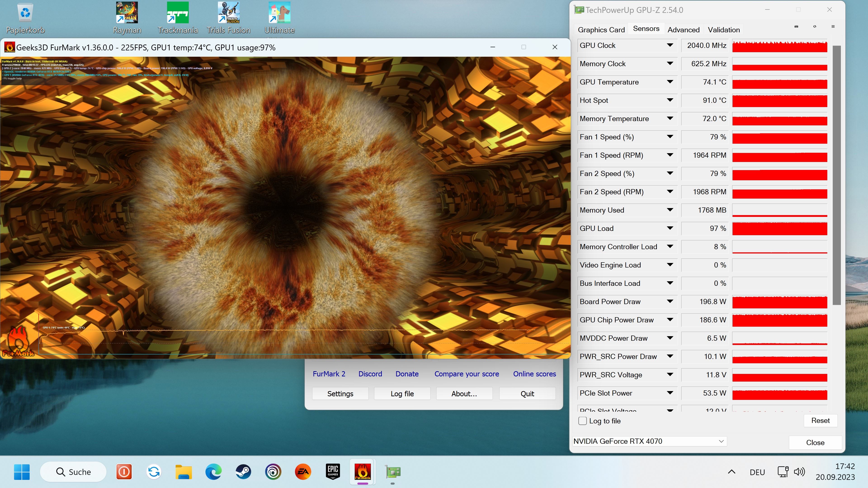Viewport: 868px width, 488px height.
Task: Click Ubisoft Connect taskbar icon
Action: (273, 472)
